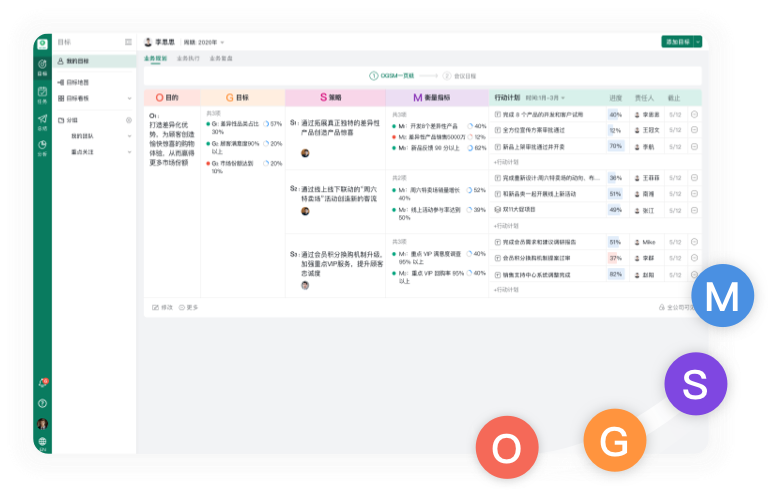Click the owner avatar under strategy S2
The height and width of the screenshot is (501, 769).
point(305,211)
